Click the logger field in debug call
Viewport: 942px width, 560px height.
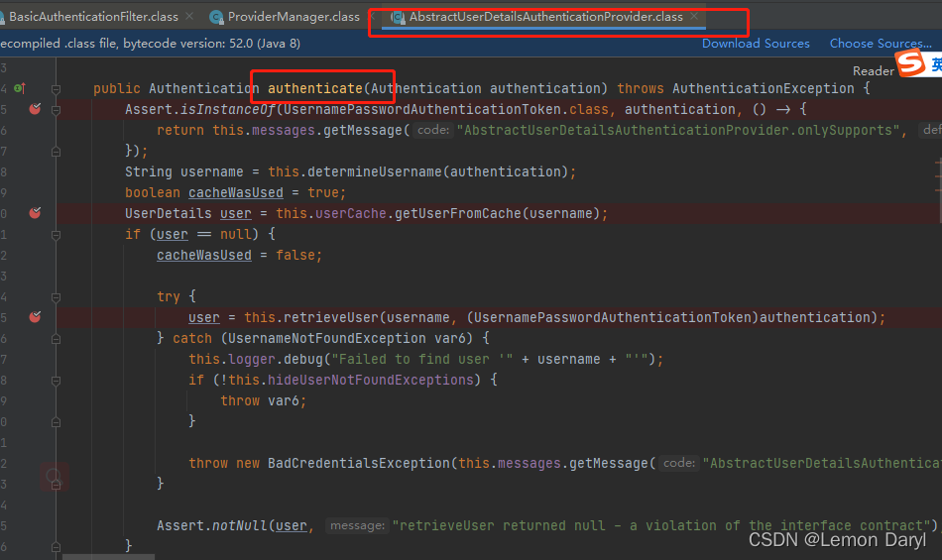tap(252, 359)
